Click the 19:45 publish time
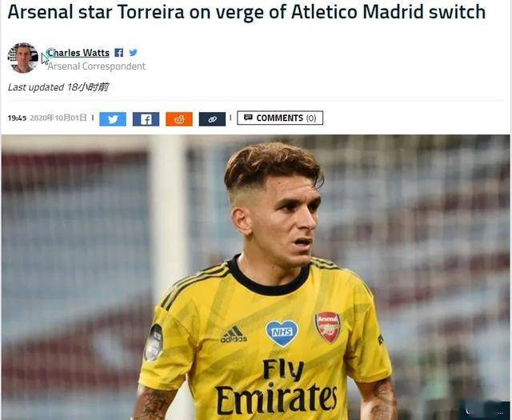 [x=17, y=118]
